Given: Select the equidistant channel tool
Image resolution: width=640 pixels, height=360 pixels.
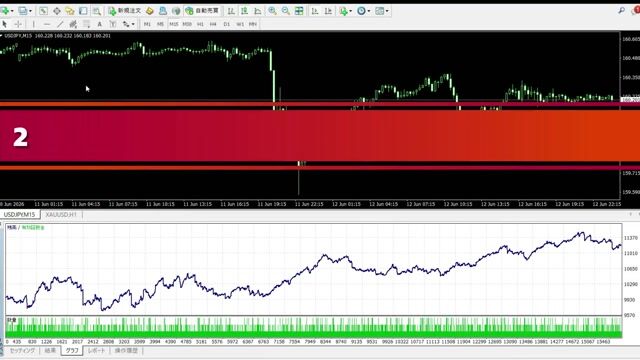Looking at the screenshot, I should pos(73,24).
